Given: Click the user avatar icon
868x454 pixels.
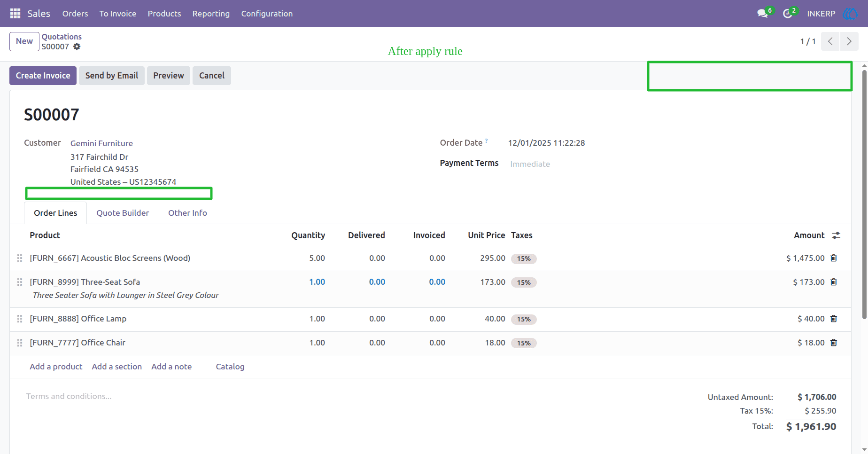Looking at the screenshot, I should click(x=850, y=14).
